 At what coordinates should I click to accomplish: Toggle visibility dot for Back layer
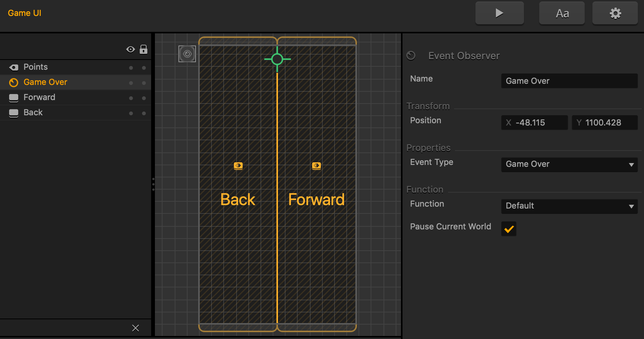click(131, 113)
